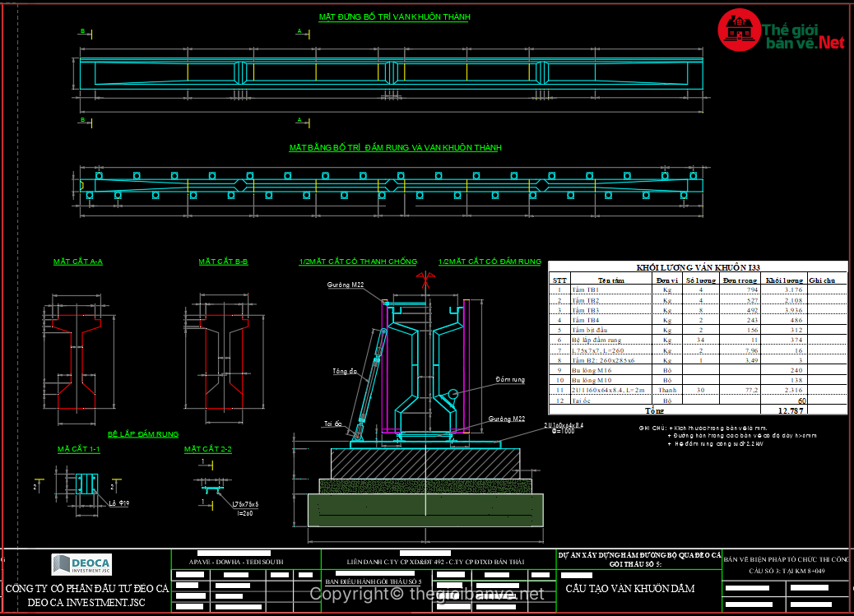Click the BỆ LẮP ĐẦM RUNG heading
854x616 pixels.
coord(142,434)
